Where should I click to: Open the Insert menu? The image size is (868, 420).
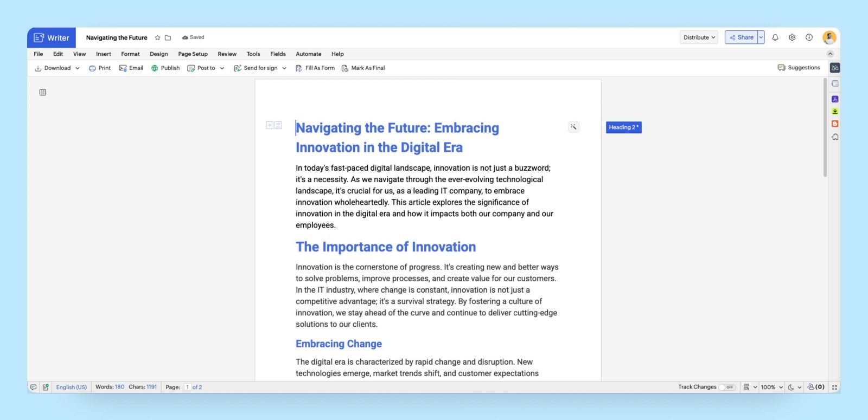104,54
